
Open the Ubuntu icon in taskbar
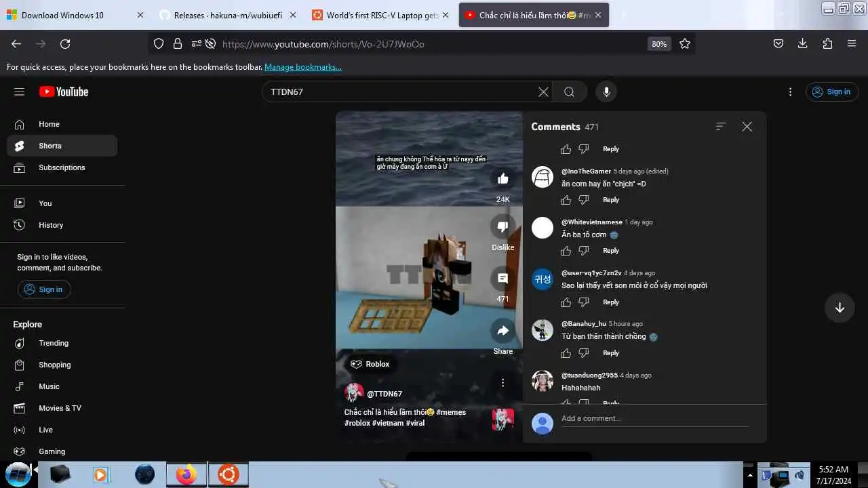click(x=228, y=474)
